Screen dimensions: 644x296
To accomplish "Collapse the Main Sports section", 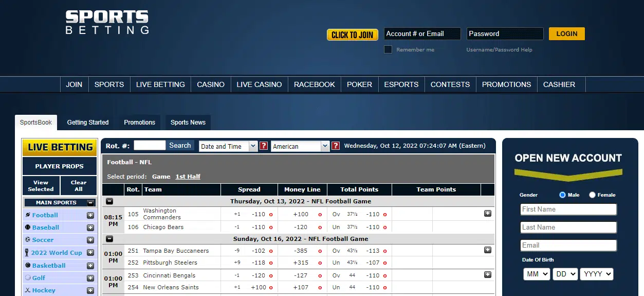I will [90, 203].
